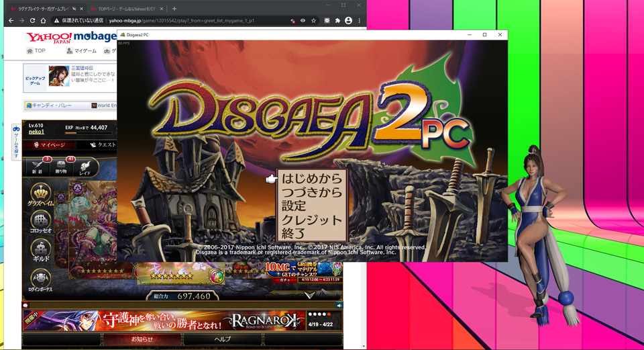This screenshot has height=350, width=644.
Task: Click the ゲームを探す side tab
Action: (x=16, y=142)
